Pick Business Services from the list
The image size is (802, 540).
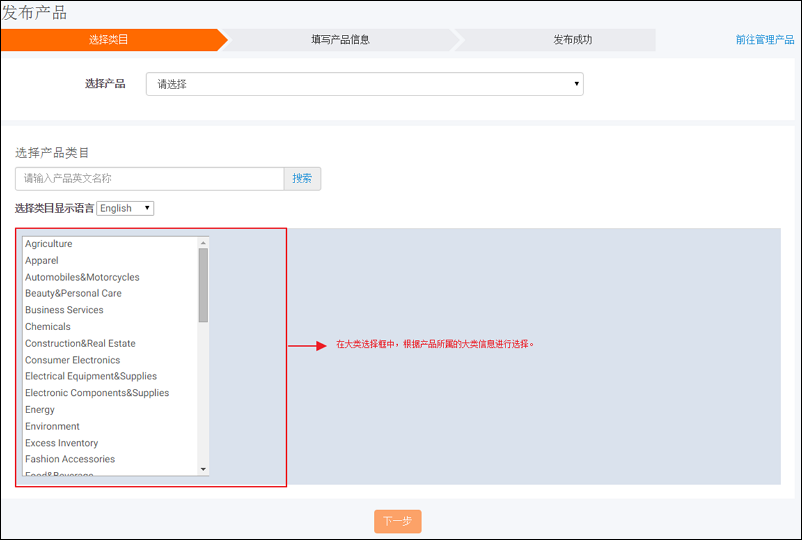click(x=64, y=310)
